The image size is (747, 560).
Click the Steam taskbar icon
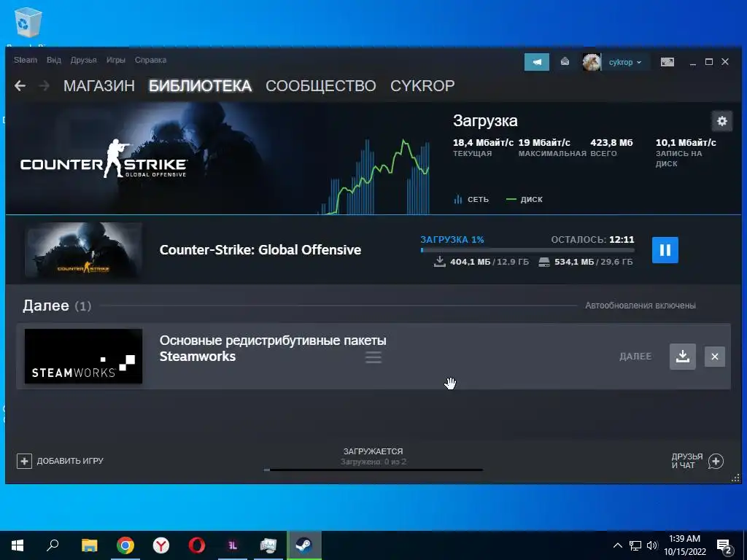click(x=304, y=545)
